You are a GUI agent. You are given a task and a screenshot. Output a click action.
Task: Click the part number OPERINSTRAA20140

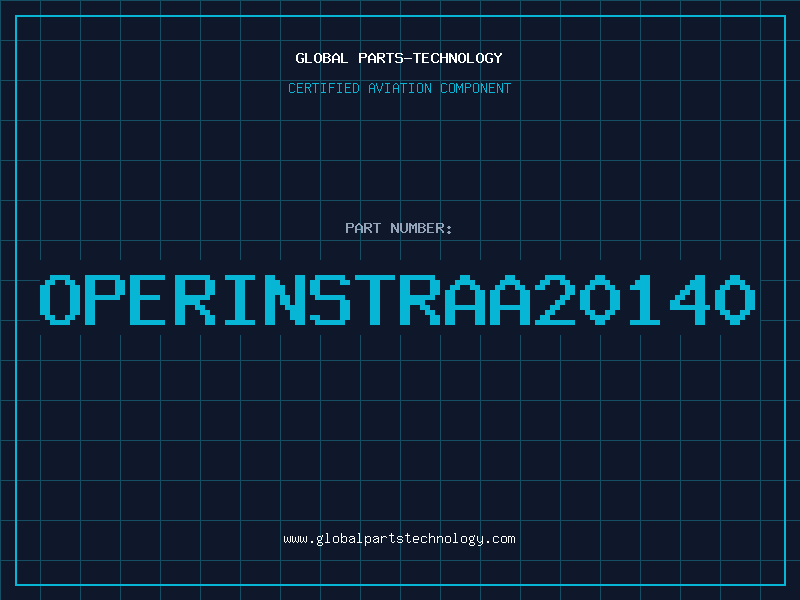point(397,300)
